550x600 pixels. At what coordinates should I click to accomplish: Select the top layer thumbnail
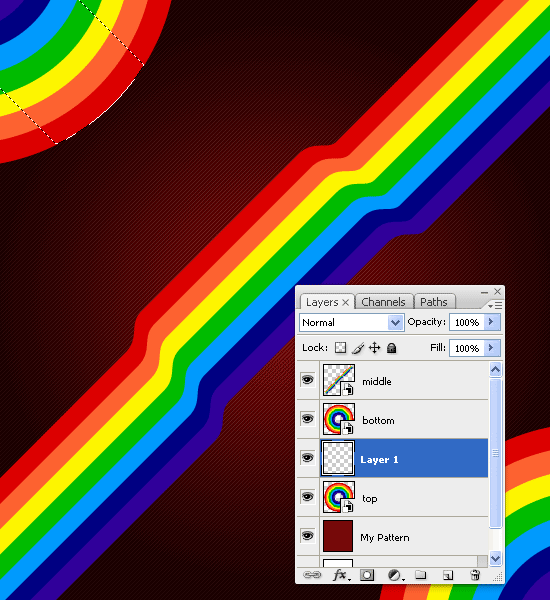click(339, 497)
